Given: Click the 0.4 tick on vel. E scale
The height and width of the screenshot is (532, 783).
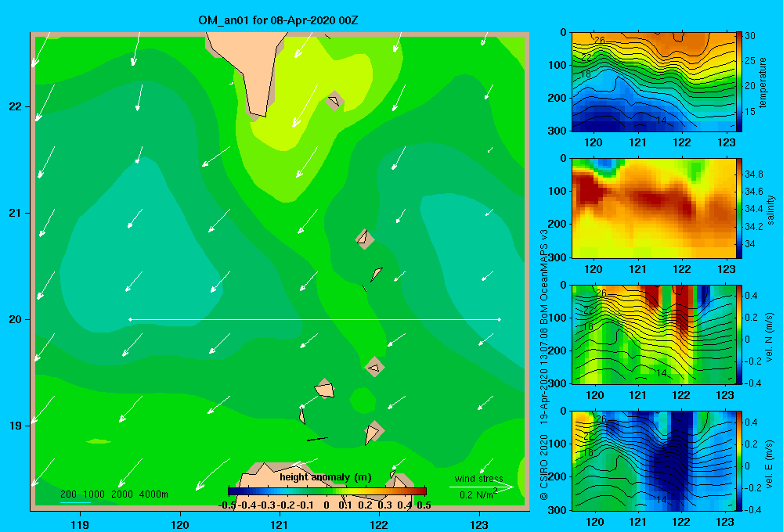Looking at the screenshot, I should point(751,422).
